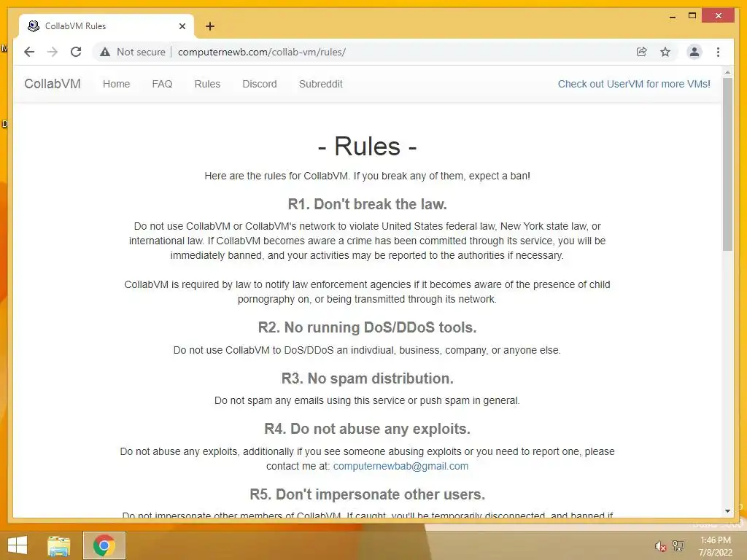Bookmark this page with the star icon
This screenshot has height=560, width=747.
[665, 52]
